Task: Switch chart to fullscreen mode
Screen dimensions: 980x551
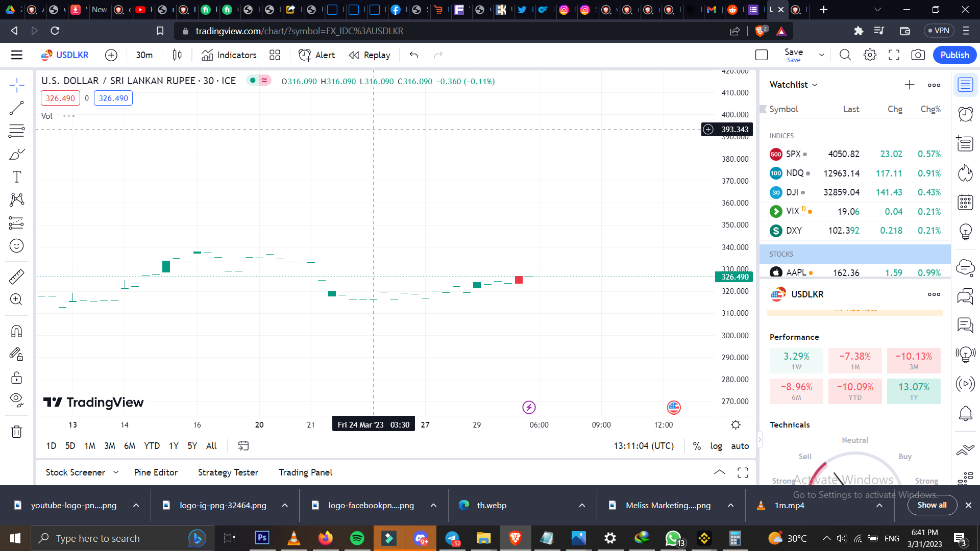Action: [894, 55]
